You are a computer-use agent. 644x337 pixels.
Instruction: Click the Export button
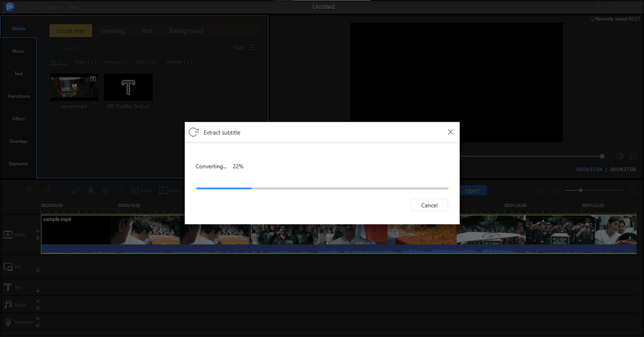[472, 190]
